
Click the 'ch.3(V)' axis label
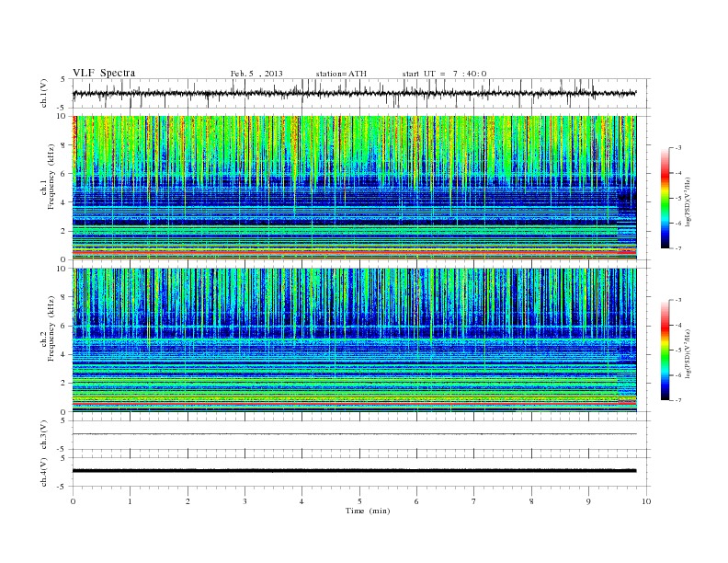44,435
